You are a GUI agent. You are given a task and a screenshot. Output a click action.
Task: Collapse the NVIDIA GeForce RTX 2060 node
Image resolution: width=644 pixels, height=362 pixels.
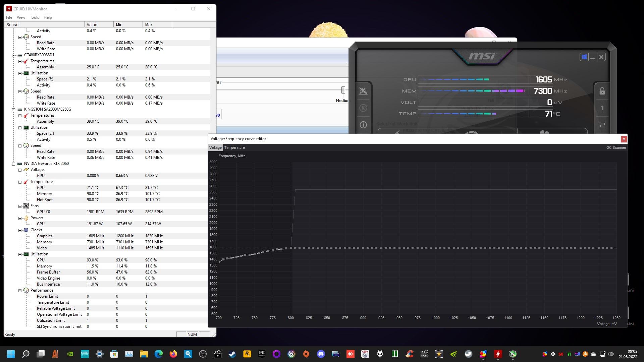[14, 164]
